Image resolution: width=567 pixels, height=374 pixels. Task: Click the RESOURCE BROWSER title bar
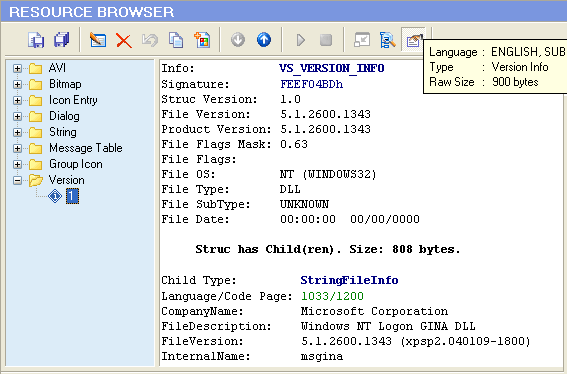(x=284, y=12)
